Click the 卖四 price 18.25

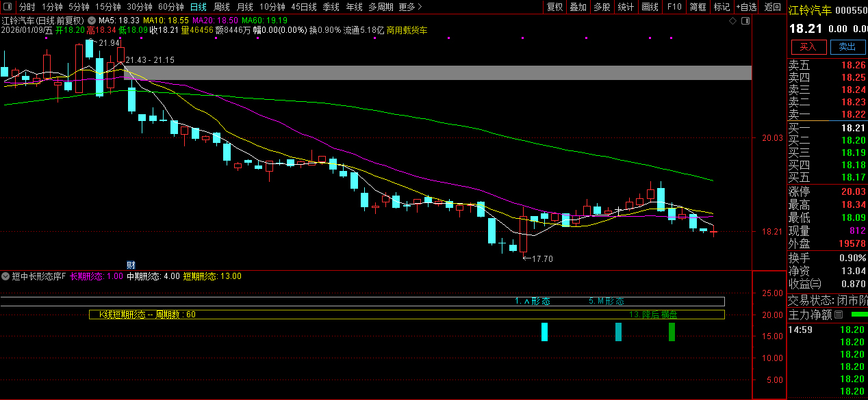(853, 77)
